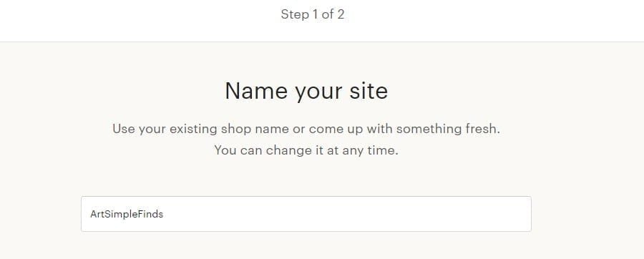Click the word 'Name' in the heading
The image size is (644, 259).
tap(256, 91)
